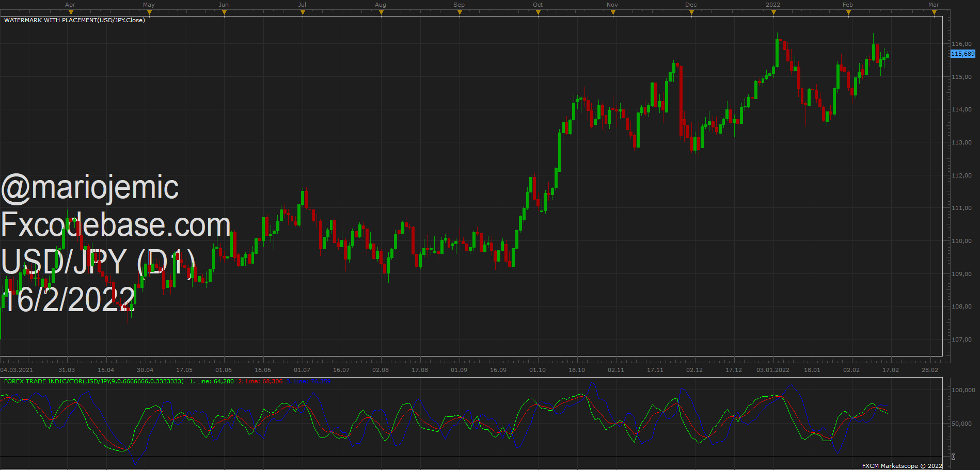The image size is (980, 470).
Task: Click the 01.06 date label
Action: (x=224, y=370)
